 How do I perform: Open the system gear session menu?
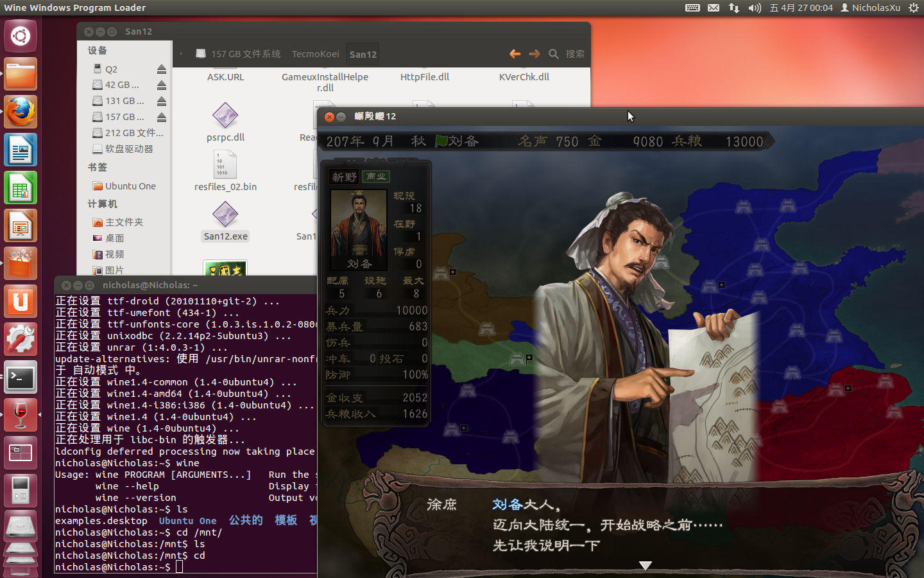[914, 8]
